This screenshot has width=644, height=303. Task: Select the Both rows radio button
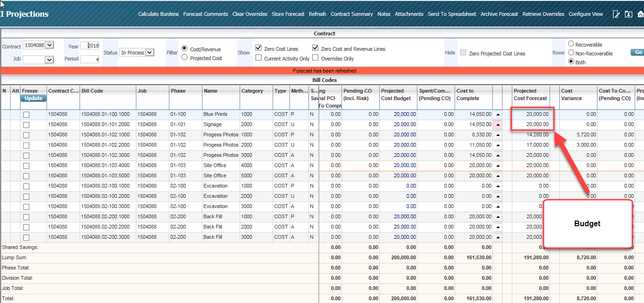pyautogui.click(x=571, y=61)
